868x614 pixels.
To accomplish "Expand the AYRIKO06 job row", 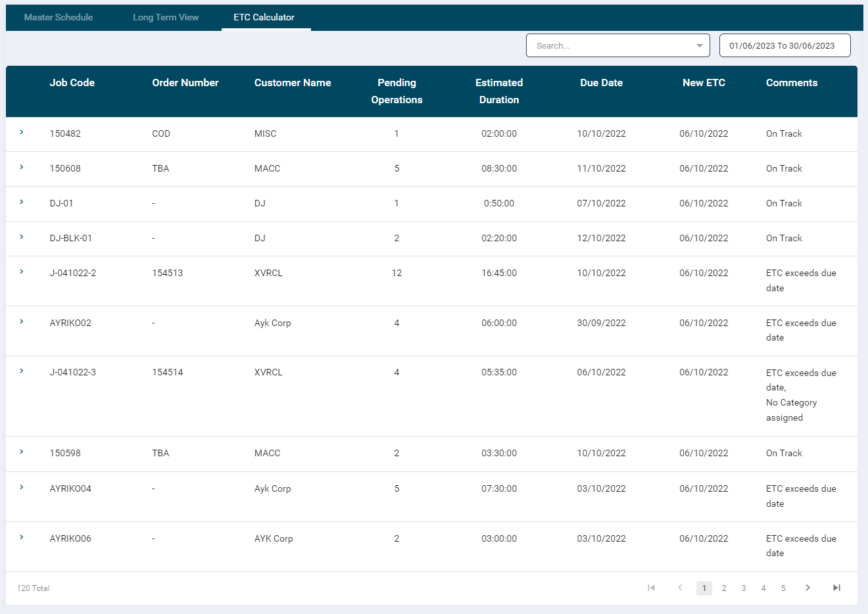I will (x=22, y=538).
